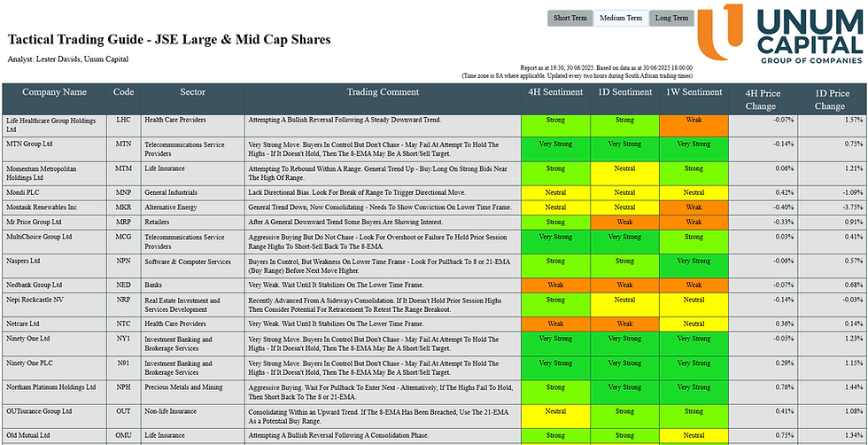Image resolution: width=868 pixels, height=445 pixels.
Task: Click the orange Weak 1W cell for LHC
Action: click(x=694, y=125)
